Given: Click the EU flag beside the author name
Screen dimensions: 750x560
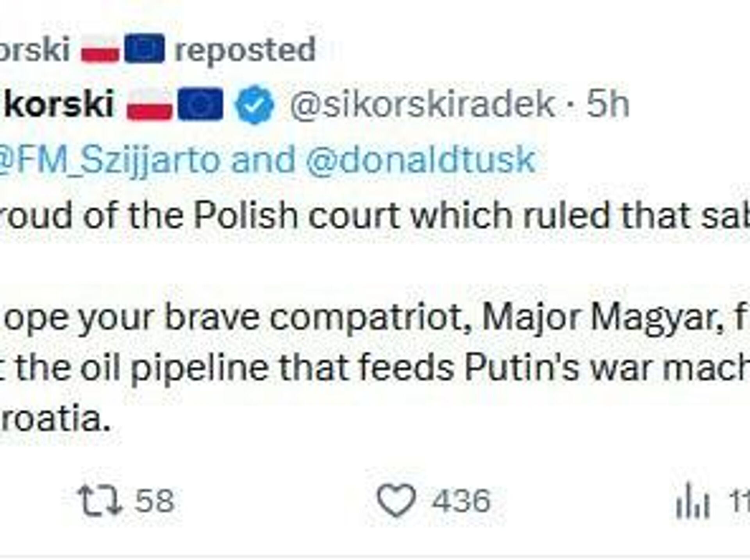Looking at the screenshot, I should point(200,104).
